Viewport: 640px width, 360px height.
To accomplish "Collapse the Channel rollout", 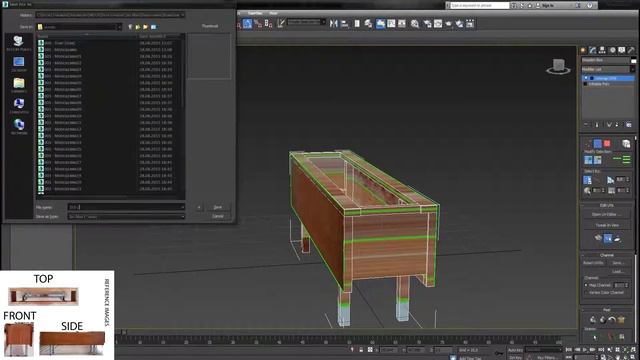I will click(x=607, y=255).
